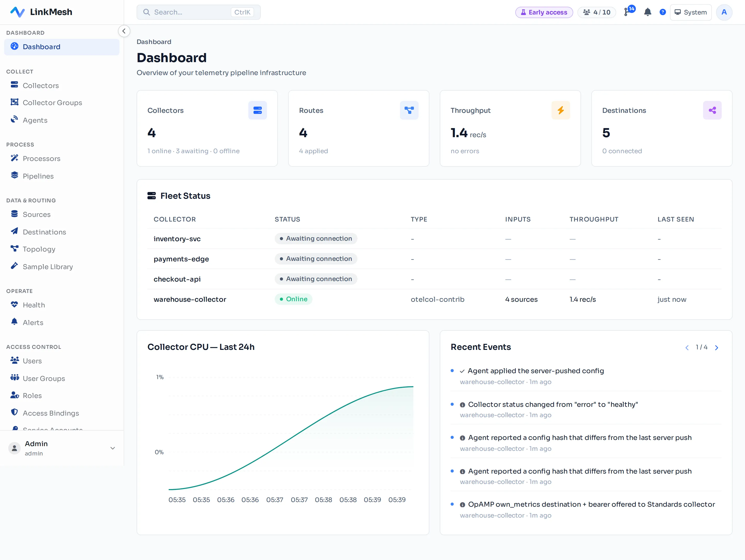Go to next Recent Events page
The image size is (745, 560).
coord(717,348)
